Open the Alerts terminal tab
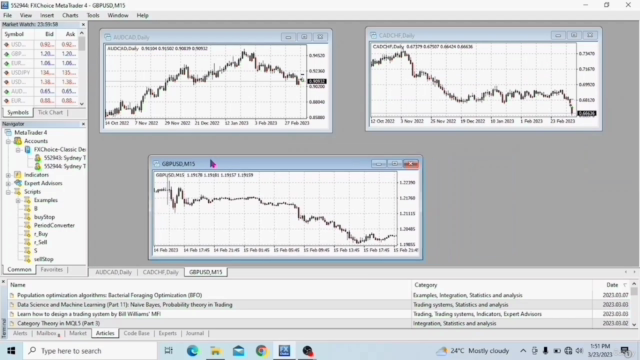 (20, 333)
